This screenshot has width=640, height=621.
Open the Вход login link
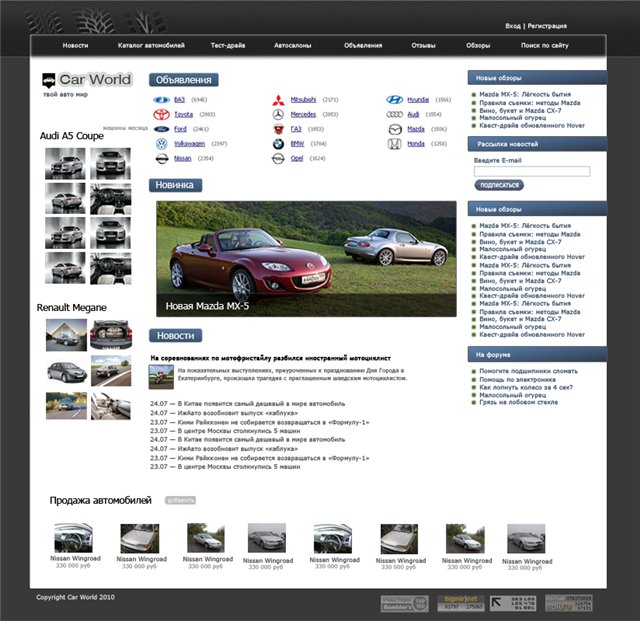[513, 26]
